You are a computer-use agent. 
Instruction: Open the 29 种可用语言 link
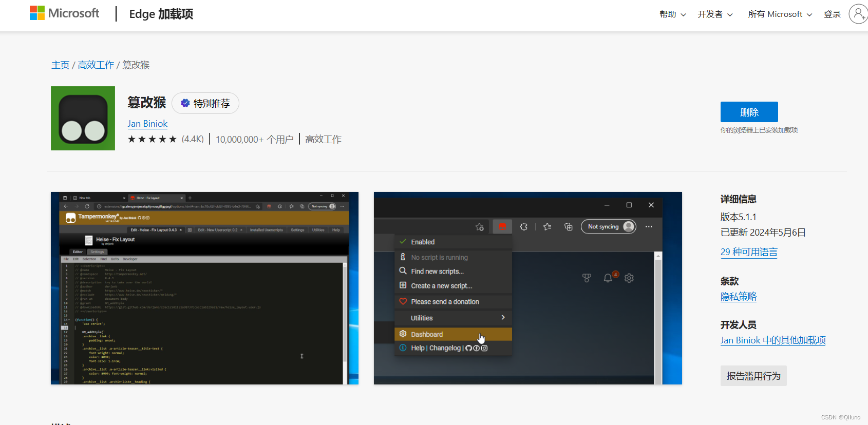tap(749, 252)
